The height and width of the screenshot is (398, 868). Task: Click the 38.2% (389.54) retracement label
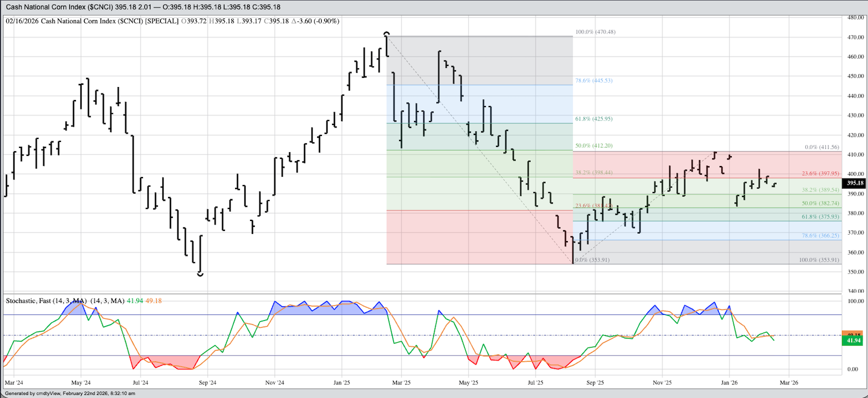point(820,190)
